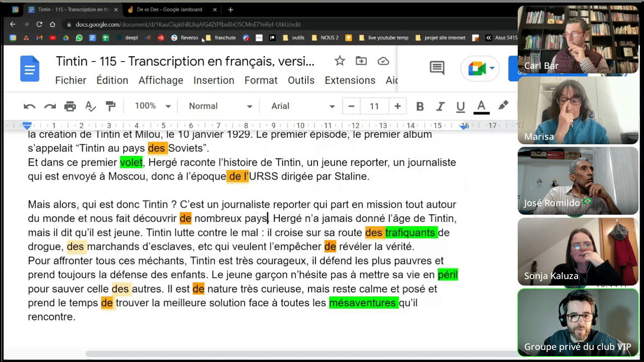Click the browser home icon
This screenshot has height=362, width=644.
pos(52,24)
